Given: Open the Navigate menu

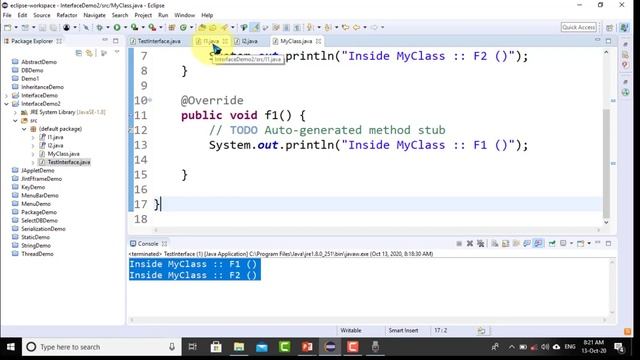Looking at the screenshot, I should click(94, 15).
